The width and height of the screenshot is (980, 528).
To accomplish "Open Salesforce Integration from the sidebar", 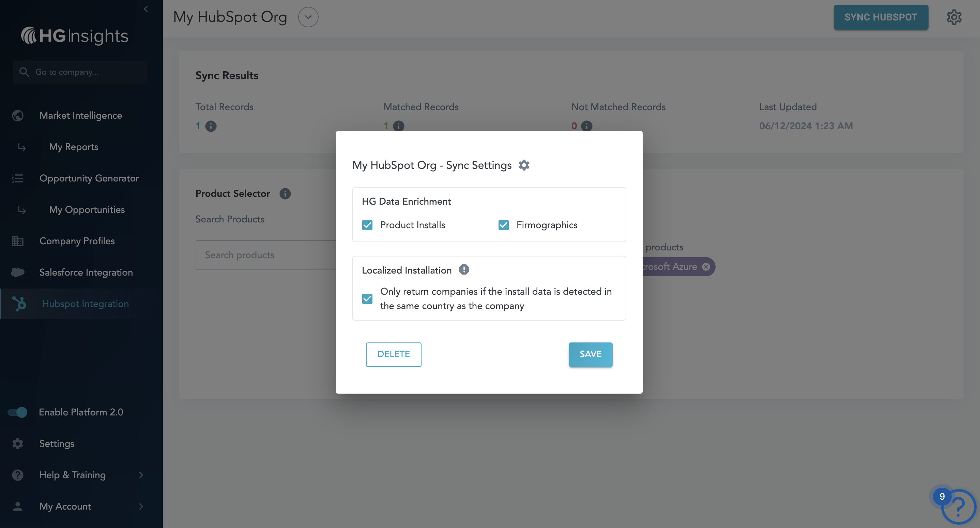I will point(86,272).
